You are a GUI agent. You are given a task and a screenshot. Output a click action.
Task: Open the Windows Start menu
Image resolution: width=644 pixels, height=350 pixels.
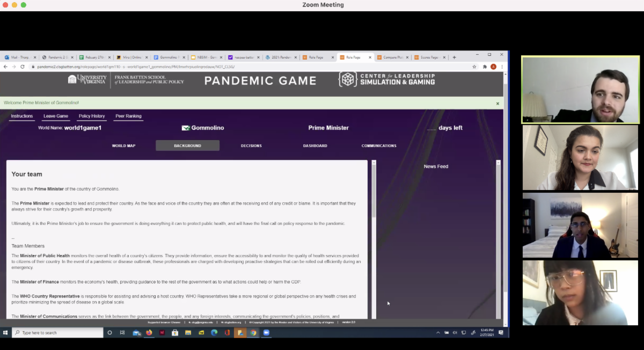click(x=5, y=333)
